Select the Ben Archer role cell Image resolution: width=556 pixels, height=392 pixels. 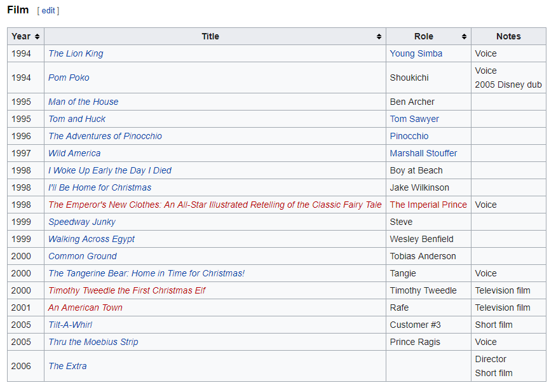point(428,102)
